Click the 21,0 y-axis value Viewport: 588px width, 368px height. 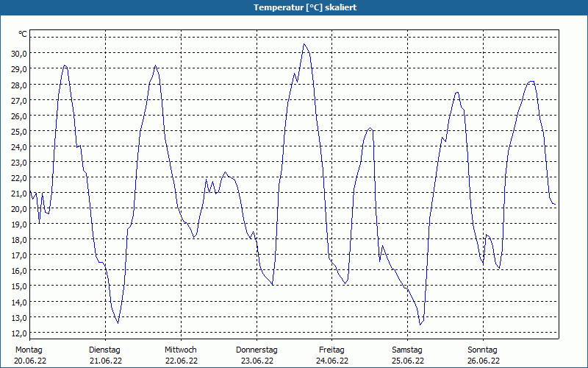click(x=19, y=194)
